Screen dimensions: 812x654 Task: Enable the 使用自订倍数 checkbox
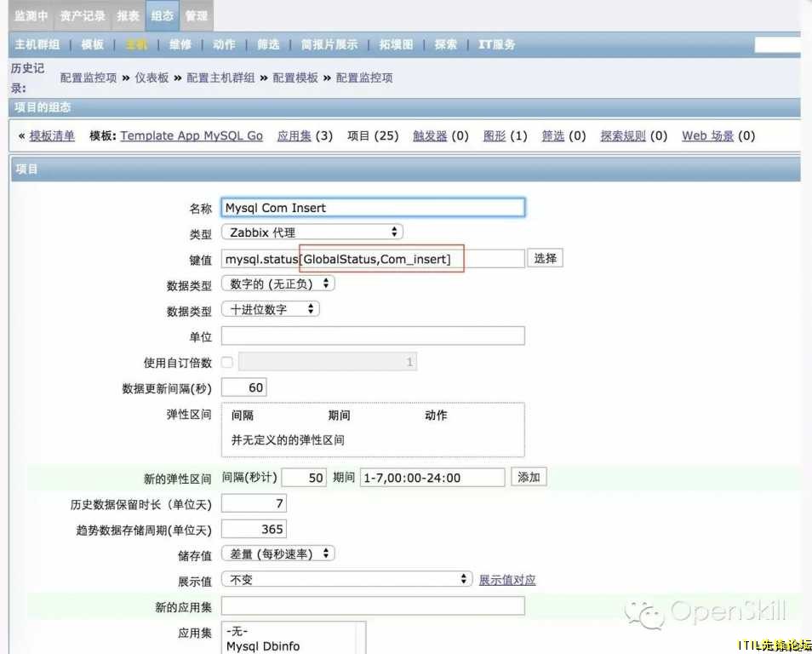(226, 362)
